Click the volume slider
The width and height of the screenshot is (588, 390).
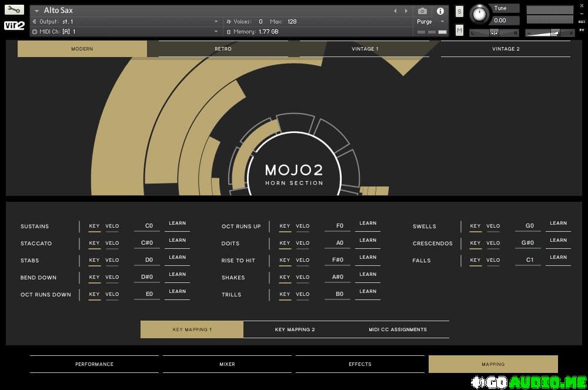coord(550,33)
